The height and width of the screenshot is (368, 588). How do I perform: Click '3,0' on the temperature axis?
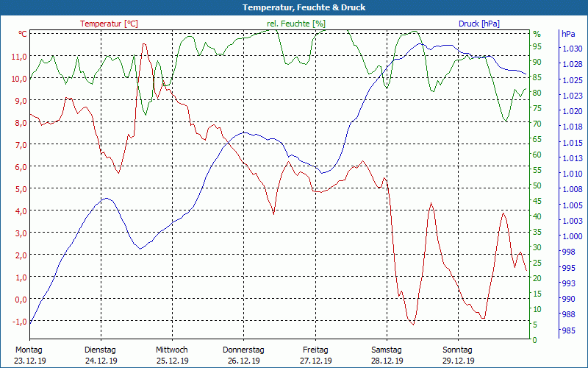pos(21,233)
